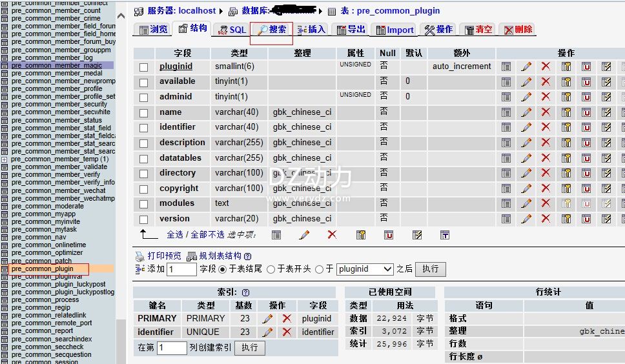Viewport: 625px width, 364px height.
Task: Click the with-selected red drop X icon
Action: [x=332, y=234]
